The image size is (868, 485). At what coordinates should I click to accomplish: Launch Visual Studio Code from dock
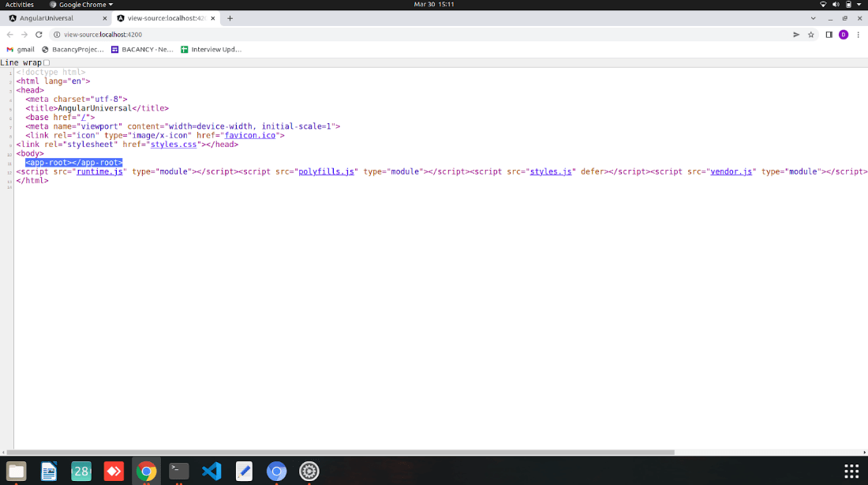point(211,471)
